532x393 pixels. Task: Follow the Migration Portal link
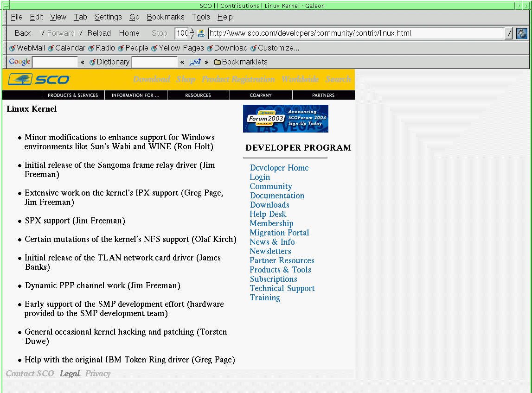point(279,233)
